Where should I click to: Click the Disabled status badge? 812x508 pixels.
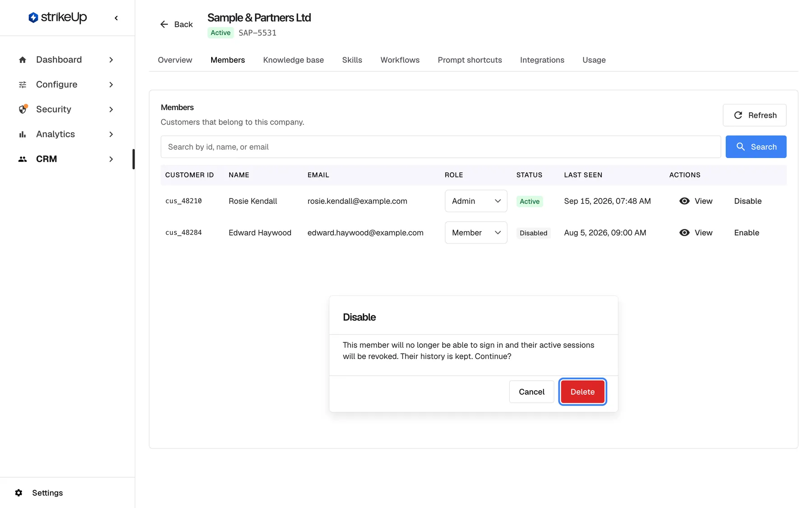pos(533,233)
